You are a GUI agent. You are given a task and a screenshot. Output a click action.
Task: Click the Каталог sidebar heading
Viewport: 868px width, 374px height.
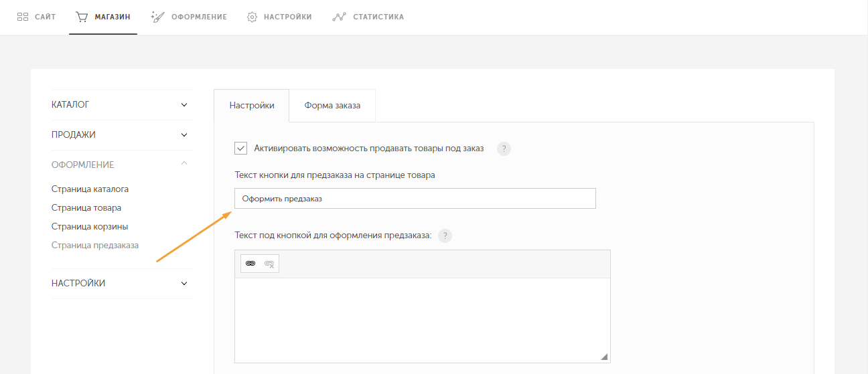point(70,104)
